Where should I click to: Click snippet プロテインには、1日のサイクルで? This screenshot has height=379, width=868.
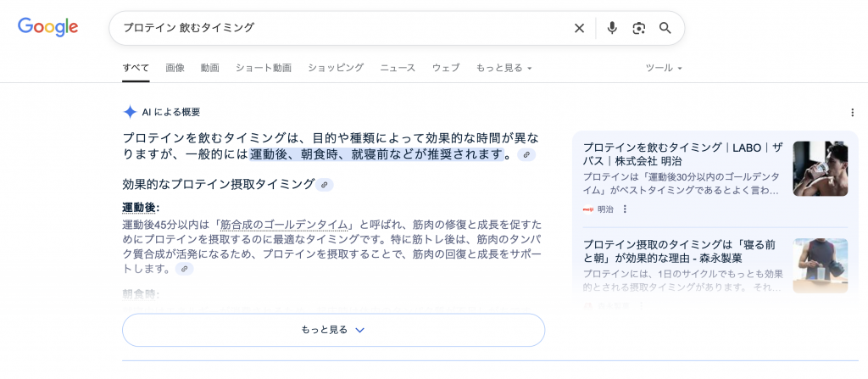tap(682, 281)
